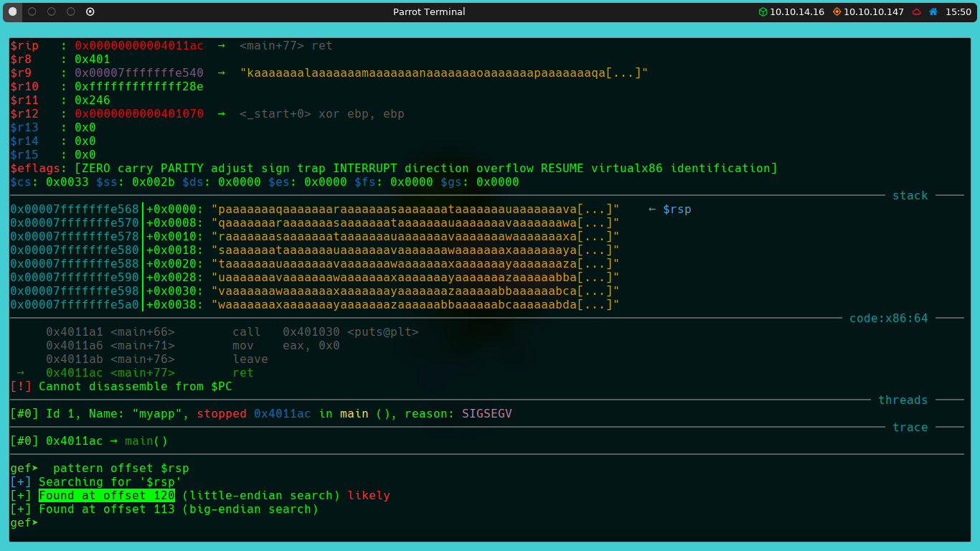Click the red cloud icon in top panel
This screenshot has height=551, width=980.
pyautogui.click(x=917, y=11)
